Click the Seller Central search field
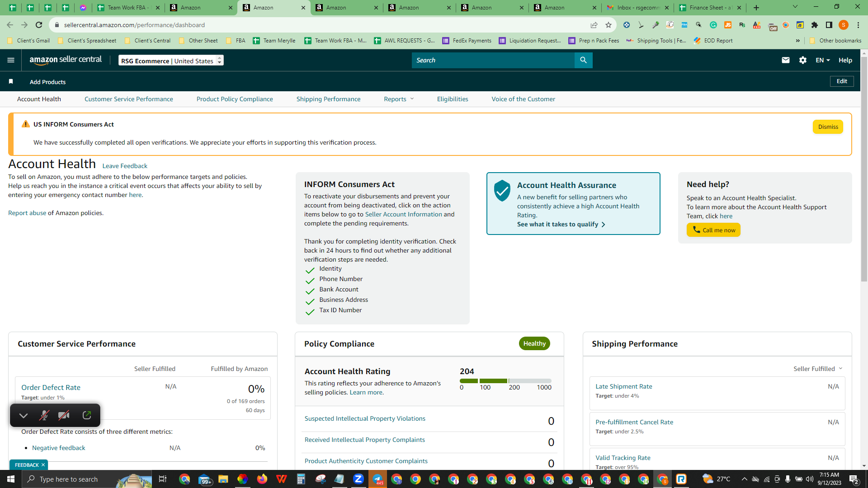868x488 pixels. (x=493, y=60)
